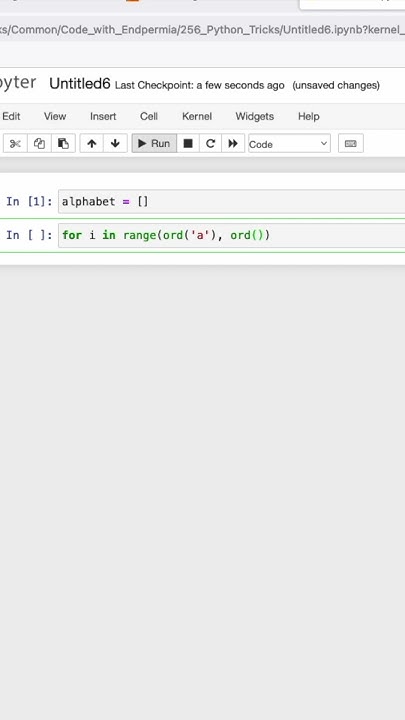Screen dimensions: 405x720
Task: Focus cell containing alphabet = []
Action: pos(231,202)
